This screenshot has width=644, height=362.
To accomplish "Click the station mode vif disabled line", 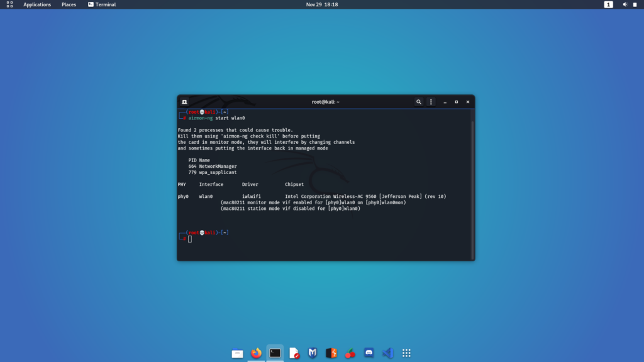I will [291, 209].
